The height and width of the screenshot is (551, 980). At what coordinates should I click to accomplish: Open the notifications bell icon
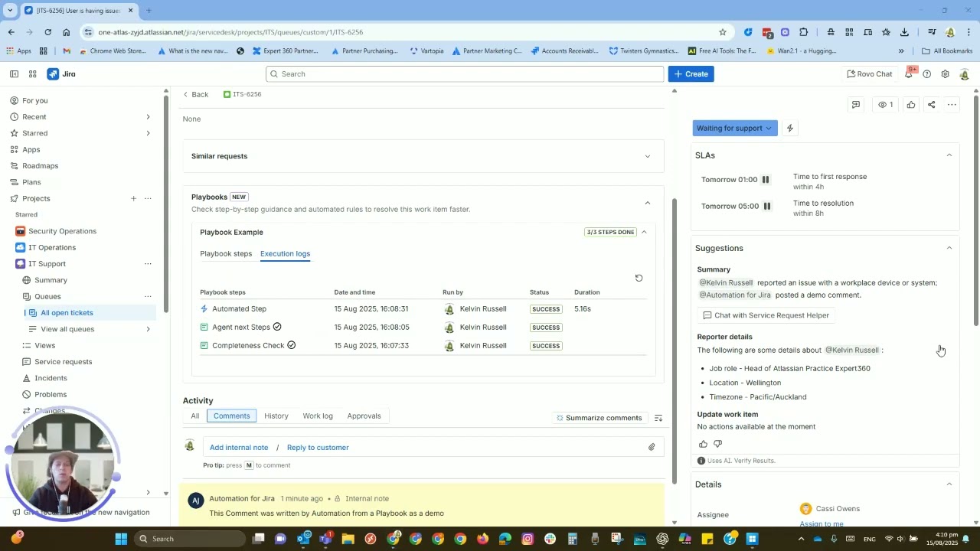(909, 73)
